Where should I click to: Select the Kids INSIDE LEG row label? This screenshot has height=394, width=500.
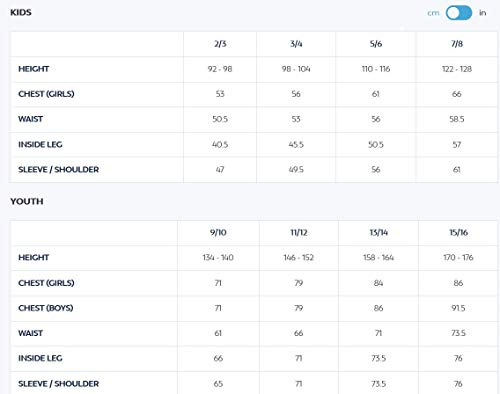coord(40,144)
